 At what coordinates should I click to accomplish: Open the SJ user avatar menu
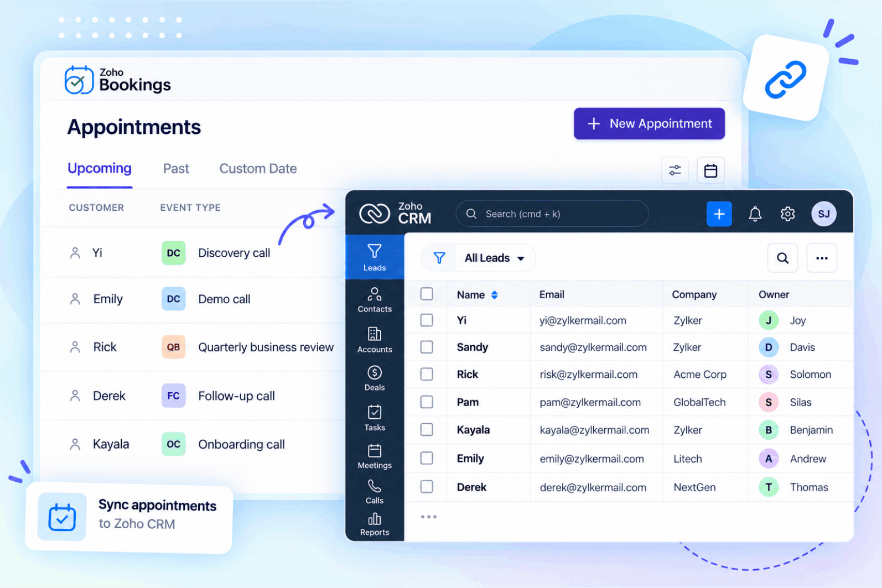point(824,214)
